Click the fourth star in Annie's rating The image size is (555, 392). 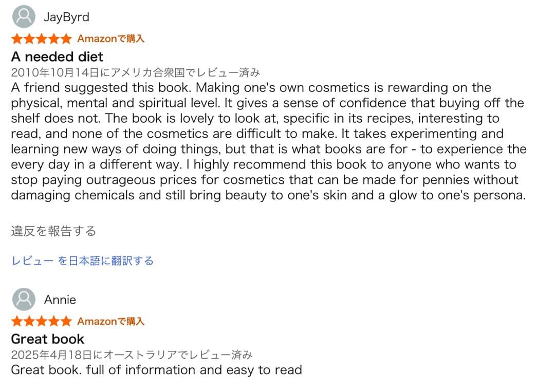pyautogui.click(x=53, y=321)
